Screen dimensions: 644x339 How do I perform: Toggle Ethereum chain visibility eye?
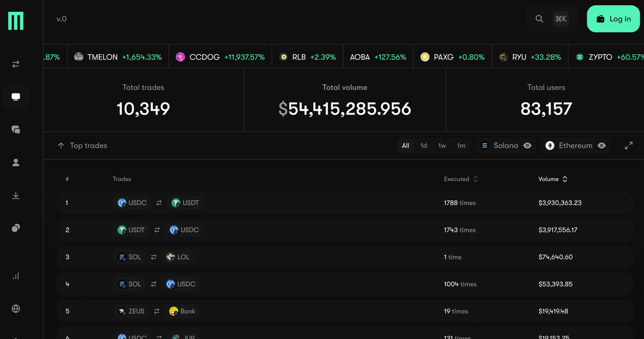pos(602,145)
